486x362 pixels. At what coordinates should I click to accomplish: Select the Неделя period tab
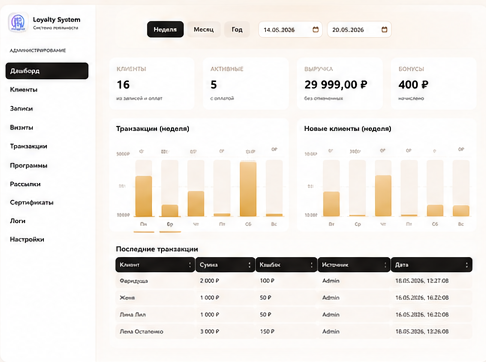pos(165,30)
